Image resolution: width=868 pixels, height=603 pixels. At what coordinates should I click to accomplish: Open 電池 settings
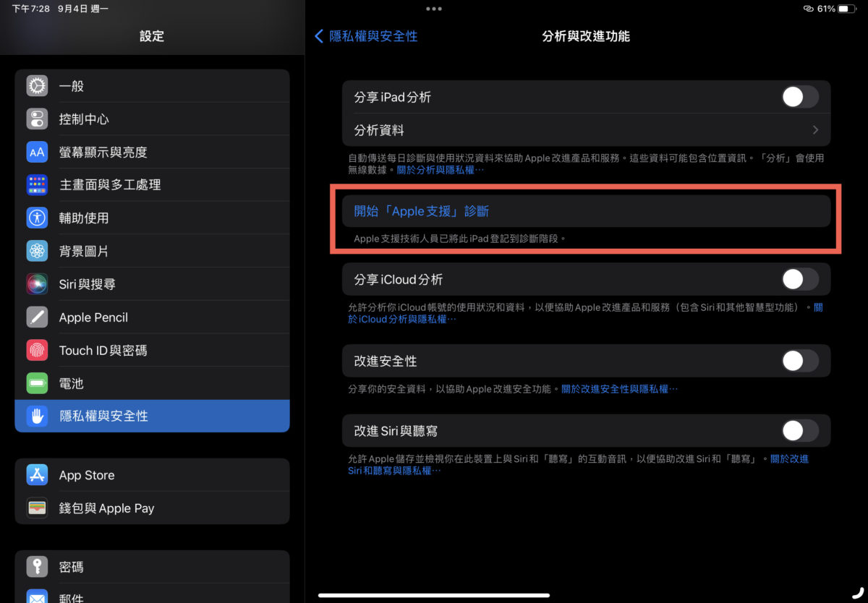[x=152, y=383]
